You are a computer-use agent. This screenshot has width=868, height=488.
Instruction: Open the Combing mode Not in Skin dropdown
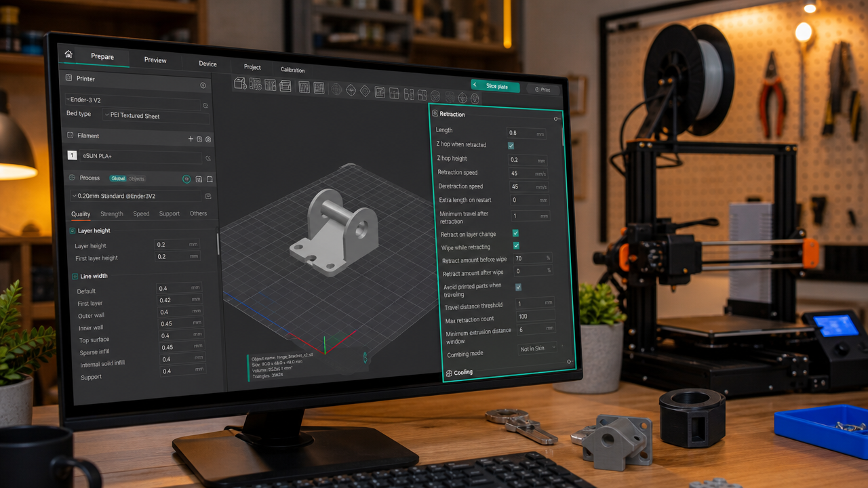coord(538,348)
